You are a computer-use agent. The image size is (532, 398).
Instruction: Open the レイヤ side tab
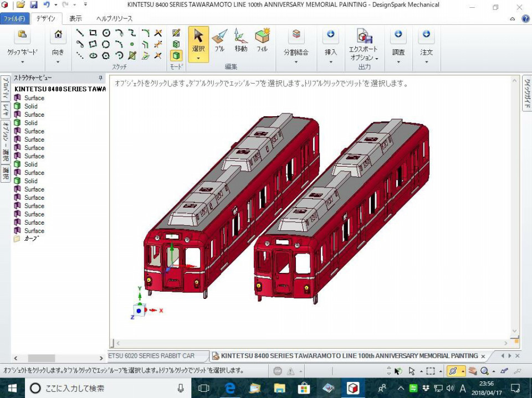6,110
